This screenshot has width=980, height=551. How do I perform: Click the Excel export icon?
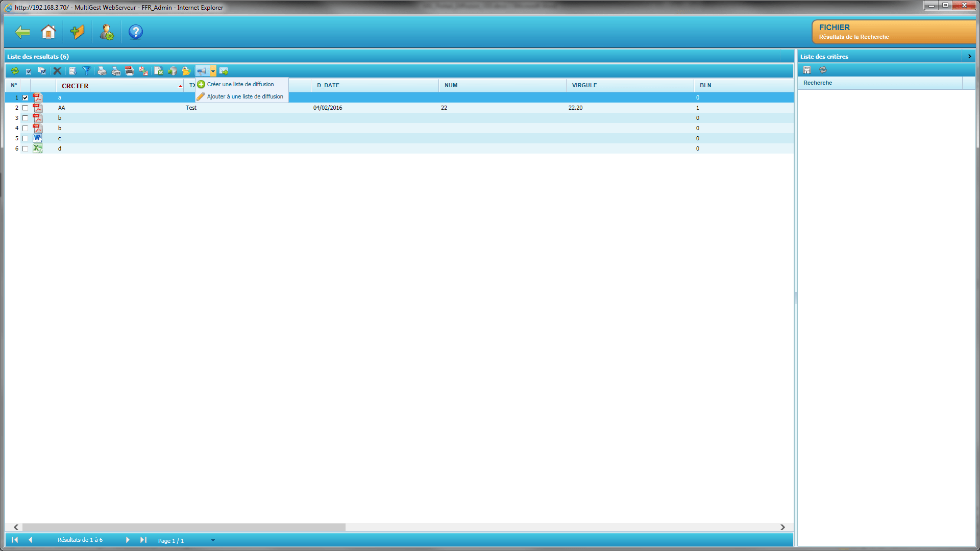(159, 71)
